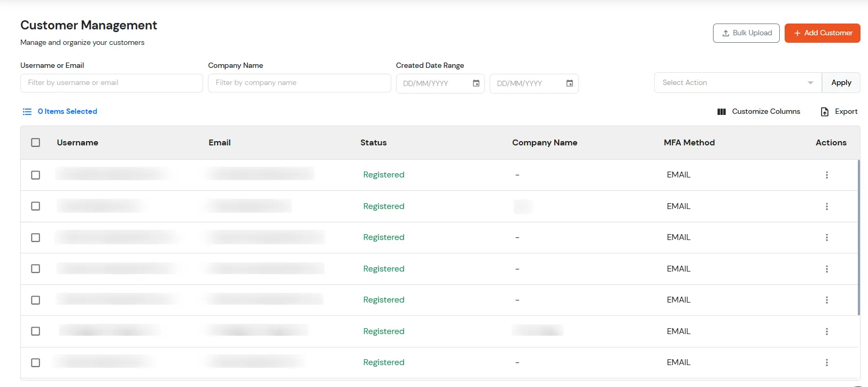The height and width of the screenshot is (387, 868).
Task: Open the kebab menu in the seventh row
Action: tap(827, 362)
